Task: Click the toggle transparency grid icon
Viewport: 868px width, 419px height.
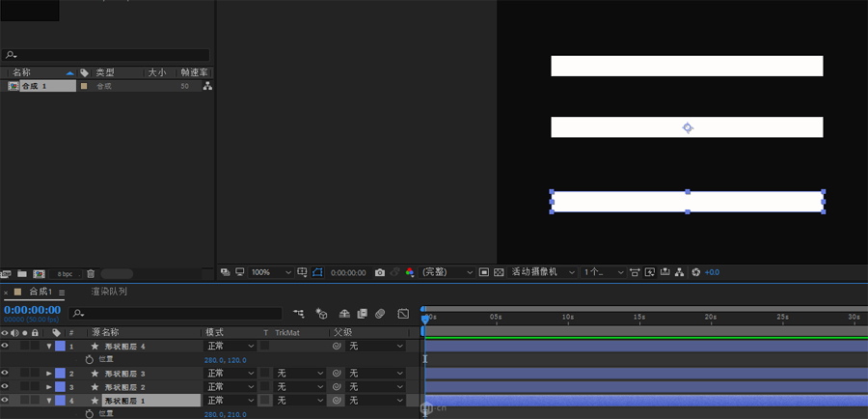Action: [x=500, y=273]
